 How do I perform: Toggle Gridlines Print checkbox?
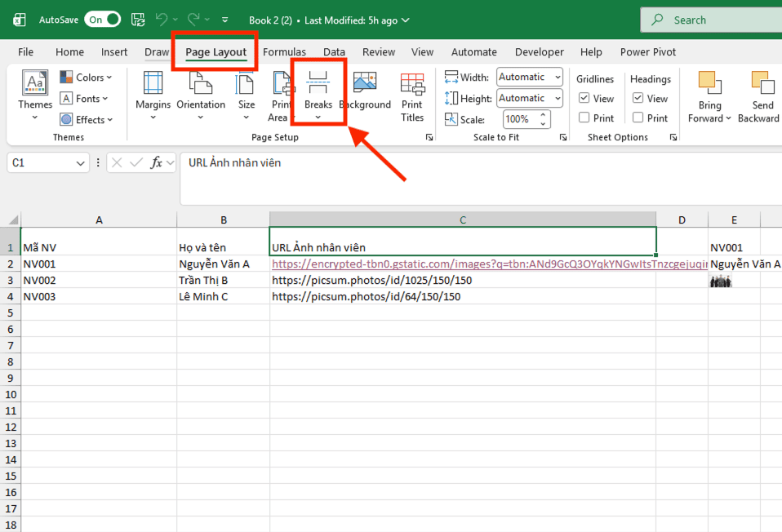pos(584,117)
